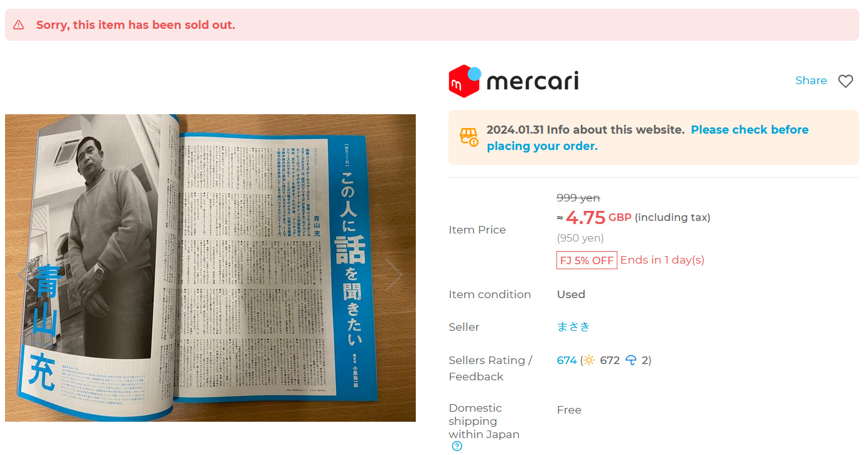
Task: Click the magazine product photo
Action: coord(210,268)
